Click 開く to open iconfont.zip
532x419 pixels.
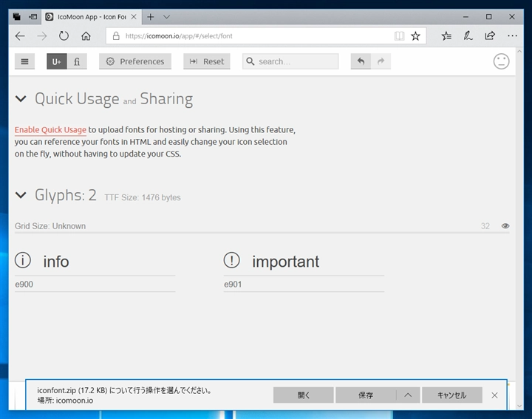(304, 395)
